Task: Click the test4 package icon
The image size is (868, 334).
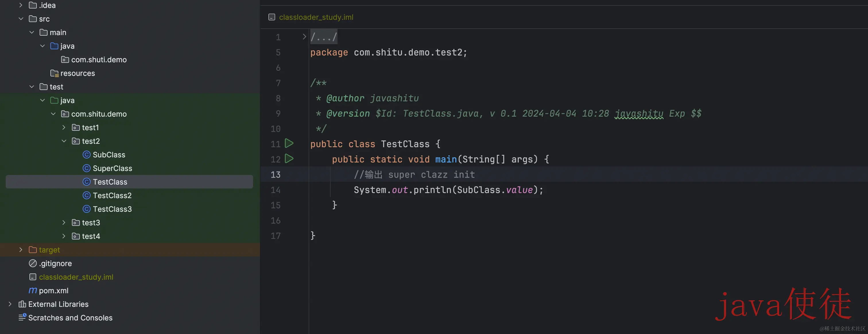Action: point(76,236)
